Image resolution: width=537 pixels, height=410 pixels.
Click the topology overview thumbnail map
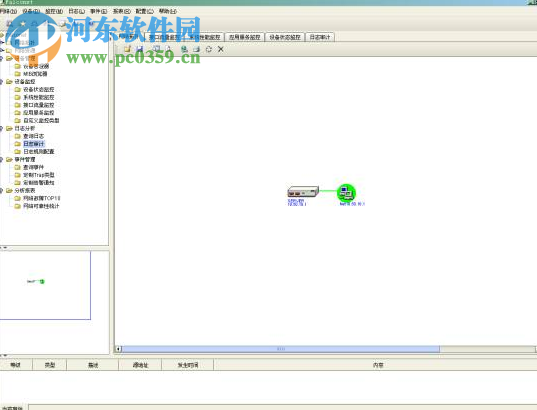[x=45, y=285]
